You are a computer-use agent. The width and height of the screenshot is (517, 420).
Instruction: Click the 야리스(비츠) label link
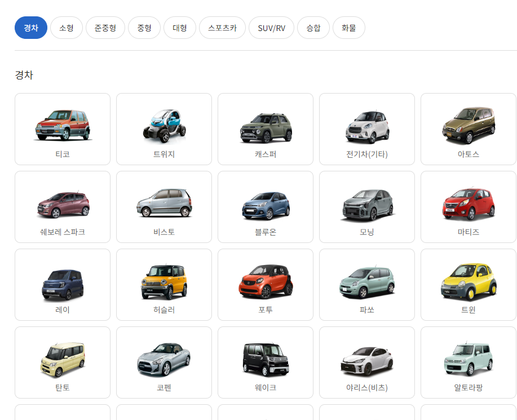[x=367, y=388]
